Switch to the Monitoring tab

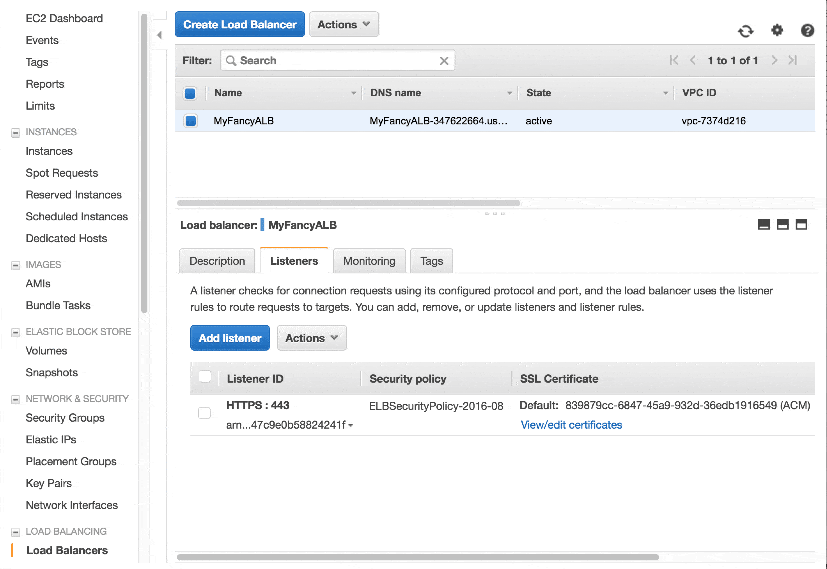(x=369, y=261)
